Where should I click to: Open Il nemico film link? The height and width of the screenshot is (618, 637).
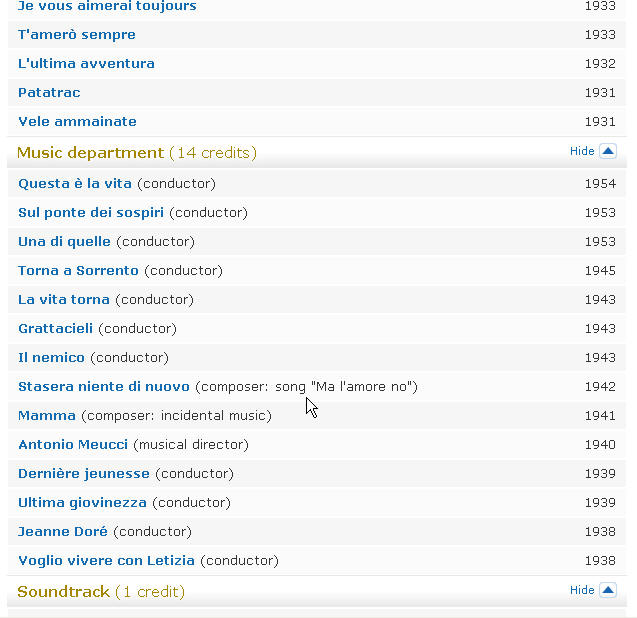[52, 358]
